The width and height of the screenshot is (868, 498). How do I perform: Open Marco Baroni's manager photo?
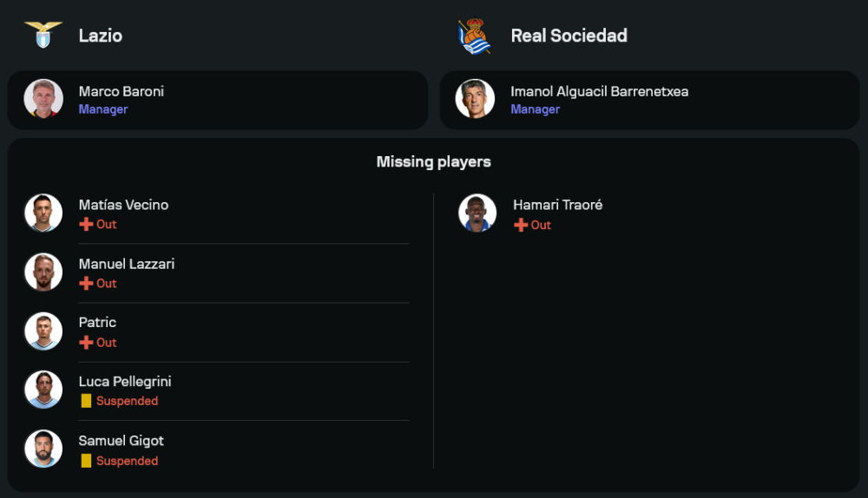[x=43, y=99]
